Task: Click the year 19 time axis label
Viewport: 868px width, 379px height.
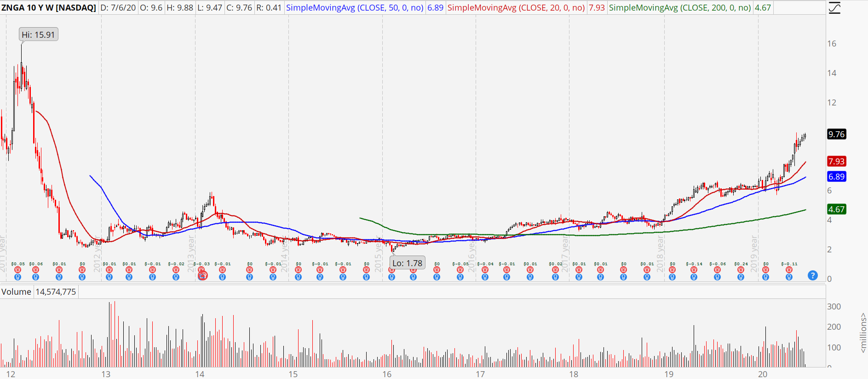Action: (669, 374)
